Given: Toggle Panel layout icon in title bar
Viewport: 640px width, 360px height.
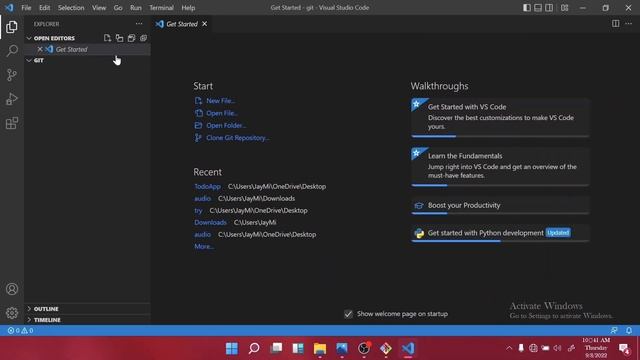Looking at the screenshot, I should point(538,7).
